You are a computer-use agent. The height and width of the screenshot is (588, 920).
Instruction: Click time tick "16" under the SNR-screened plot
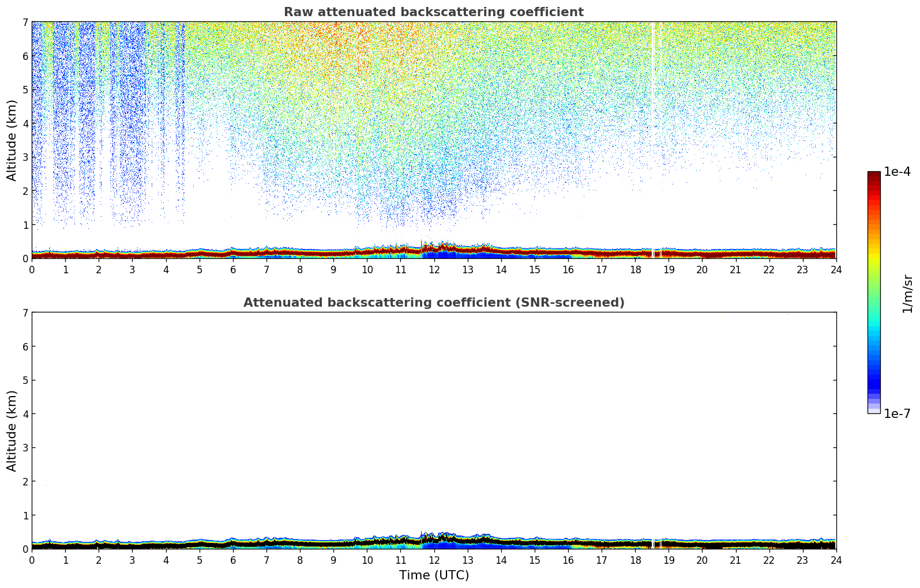568,560
